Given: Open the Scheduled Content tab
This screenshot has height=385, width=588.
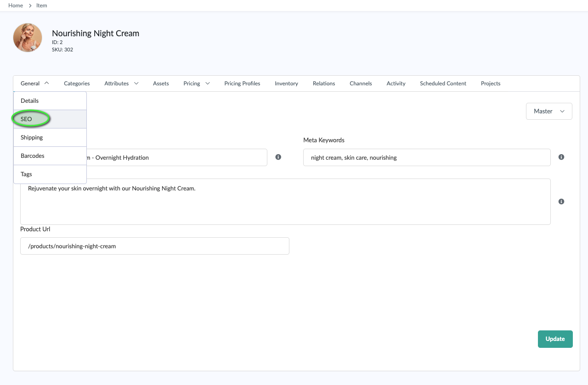Looking at the screenshot, I should coord(443,84).
